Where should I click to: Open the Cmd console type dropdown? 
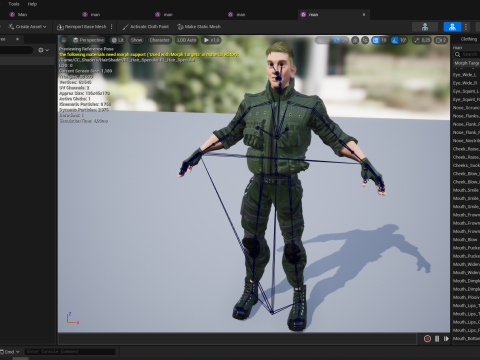point(10,352)
